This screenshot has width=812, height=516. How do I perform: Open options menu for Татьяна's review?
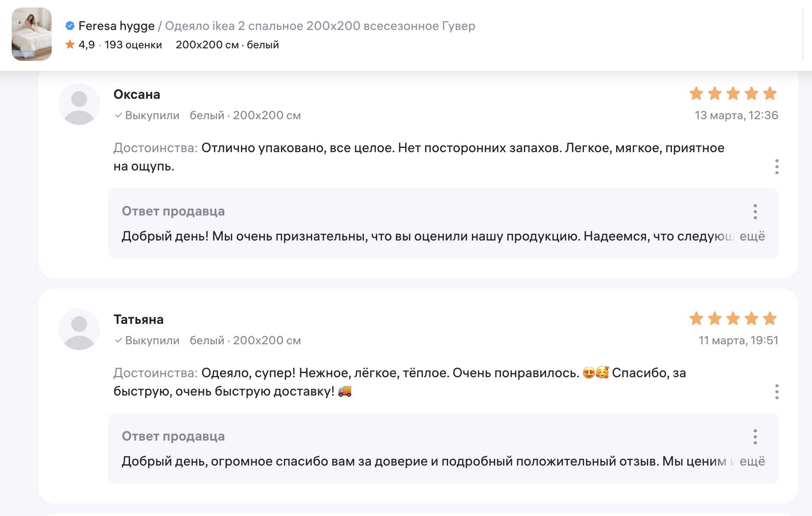(x=777, y=392)
